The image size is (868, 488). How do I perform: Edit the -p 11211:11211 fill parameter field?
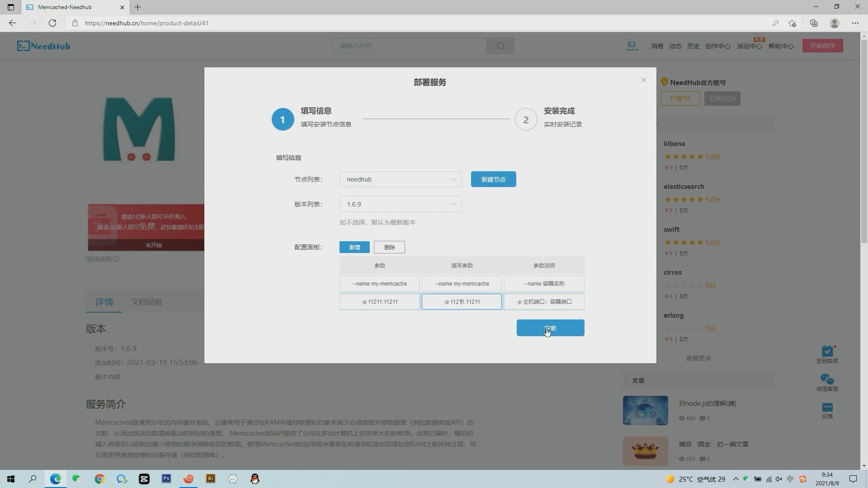tap(462, 302)
